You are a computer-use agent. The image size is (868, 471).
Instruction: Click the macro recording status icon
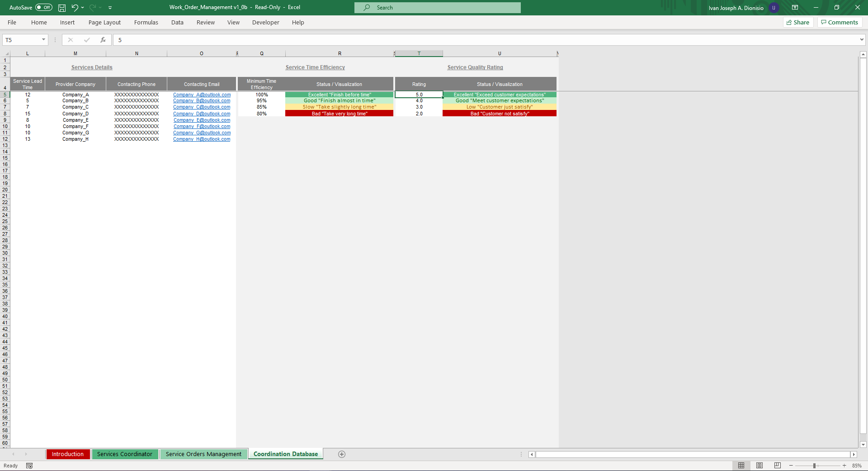click(x=29, y=466)
